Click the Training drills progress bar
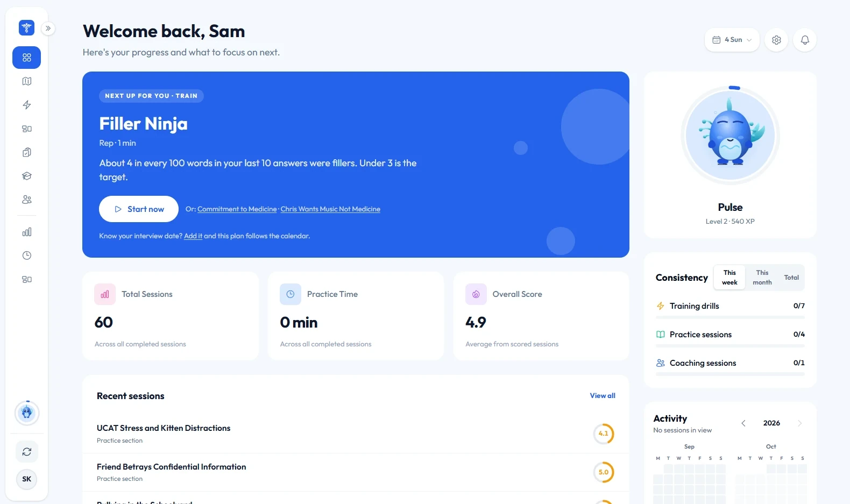Image resolution: width=850 pixels, height=504 pixels. (x=731, y=317)
